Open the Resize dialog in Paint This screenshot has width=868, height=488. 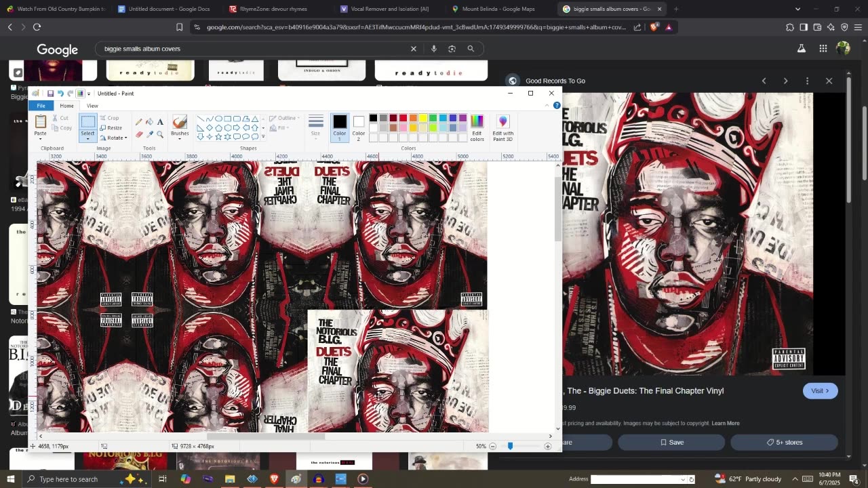pyautogui.click(x=111, y=127)
